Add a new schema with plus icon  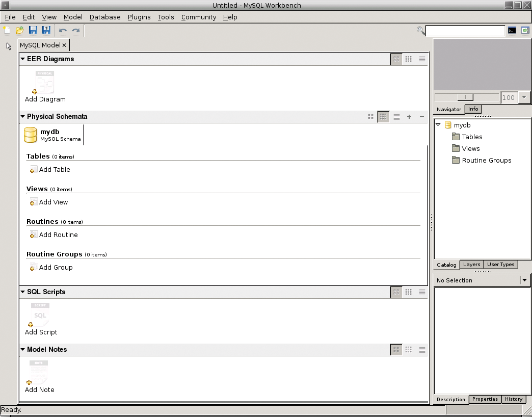click(x=409, y=117)
